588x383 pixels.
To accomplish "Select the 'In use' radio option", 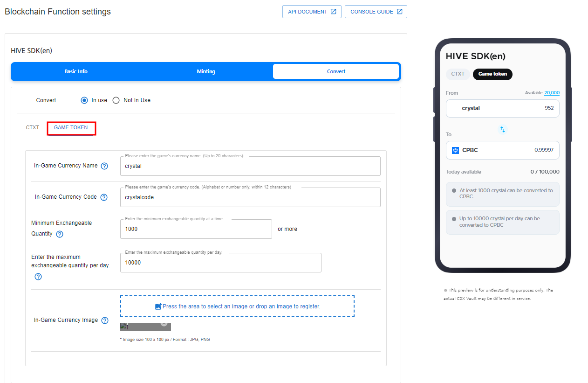I will point(84,100).
